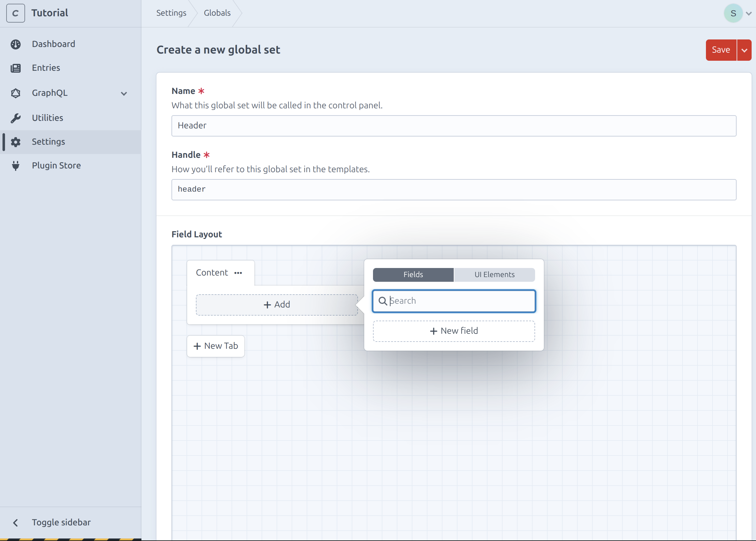Switch to the UI Elements tab
The image size is (756, 541).
(494, 275)
